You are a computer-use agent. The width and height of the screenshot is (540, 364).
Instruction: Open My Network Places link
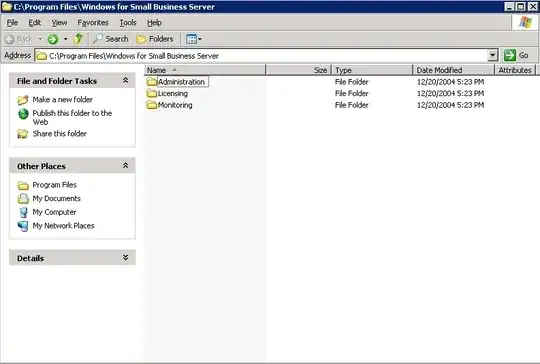coord(63,226)
